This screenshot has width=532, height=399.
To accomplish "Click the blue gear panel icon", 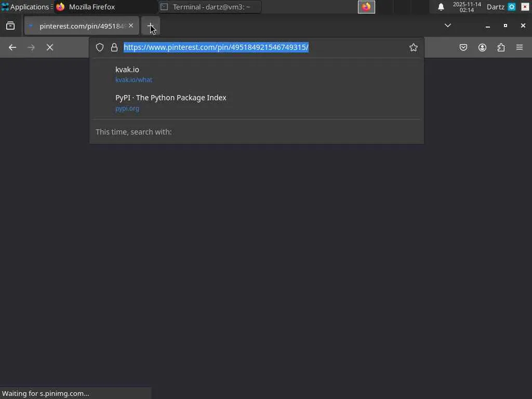I will click(512, 7).
